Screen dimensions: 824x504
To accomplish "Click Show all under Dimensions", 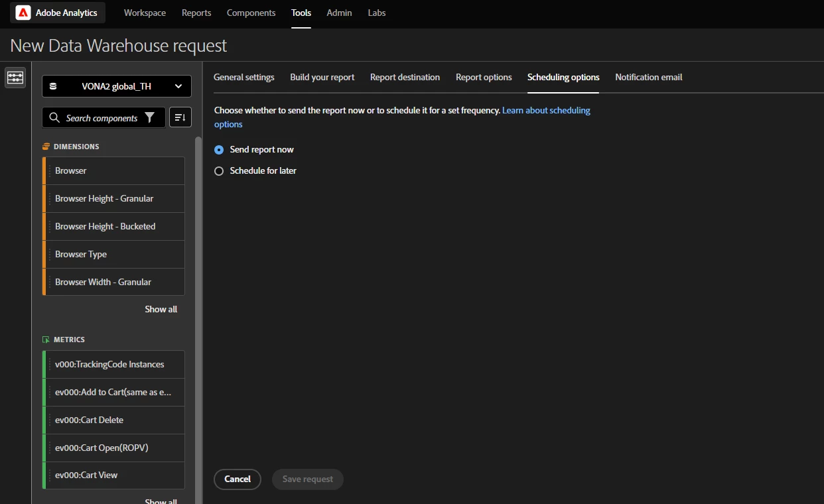I will point(161,309).
